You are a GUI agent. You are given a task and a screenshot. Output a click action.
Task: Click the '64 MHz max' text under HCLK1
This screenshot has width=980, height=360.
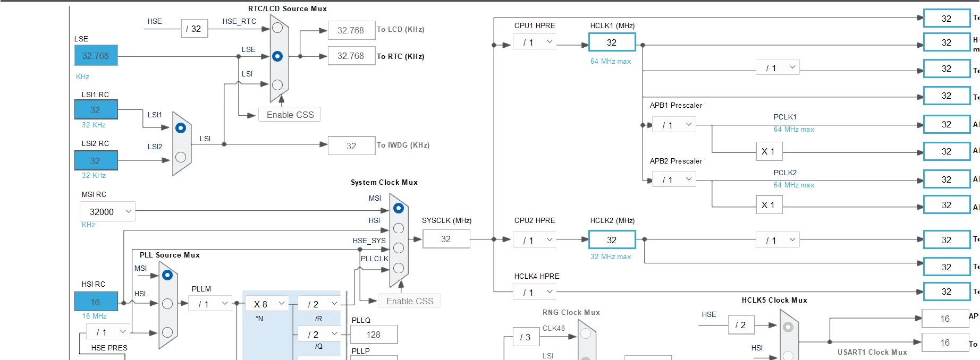pos(611,61)
